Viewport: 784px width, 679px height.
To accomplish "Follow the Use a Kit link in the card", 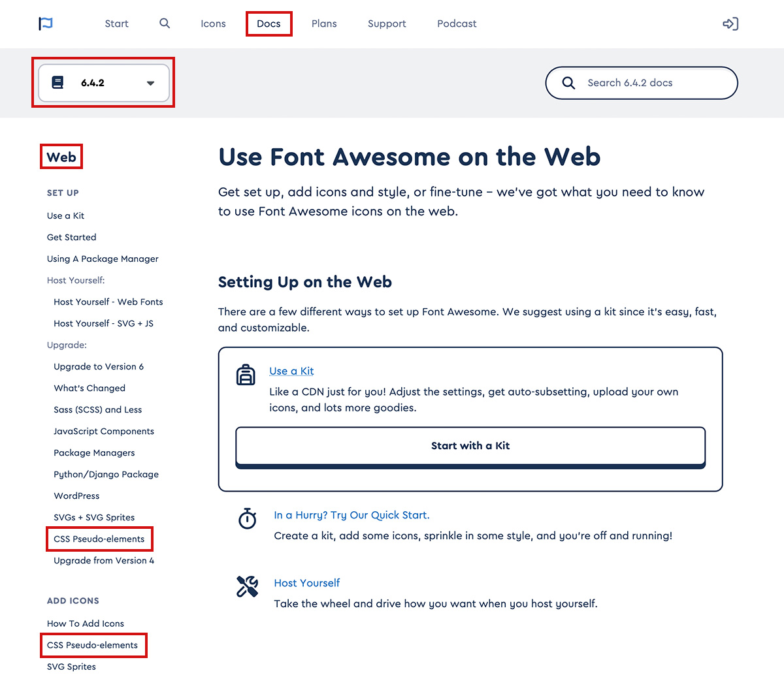I will coord(291,371).
